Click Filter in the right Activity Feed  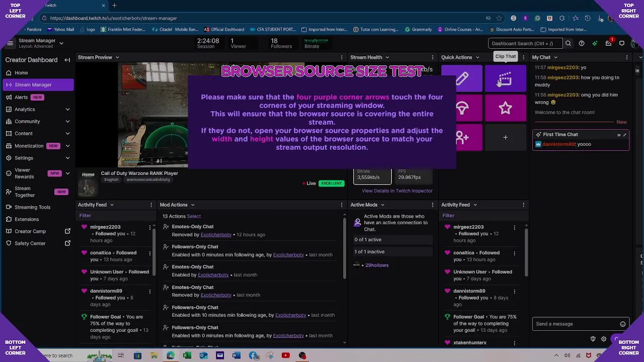448,216
